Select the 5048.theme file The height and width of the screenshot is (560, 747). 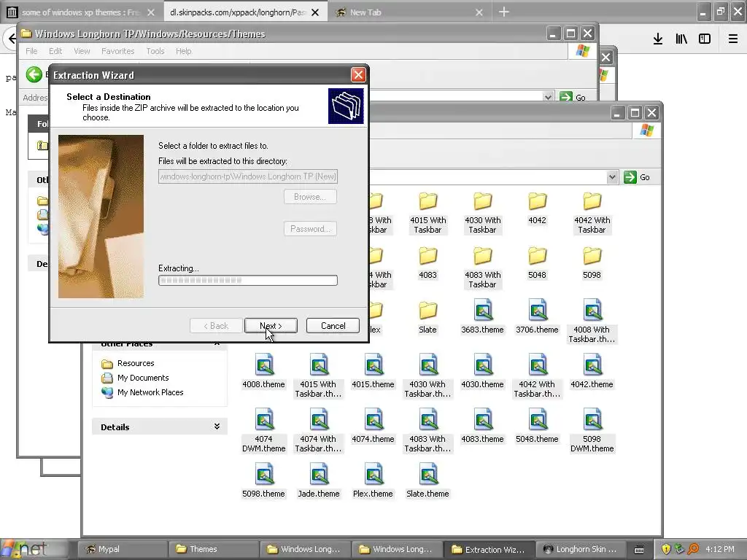[537, 426]
